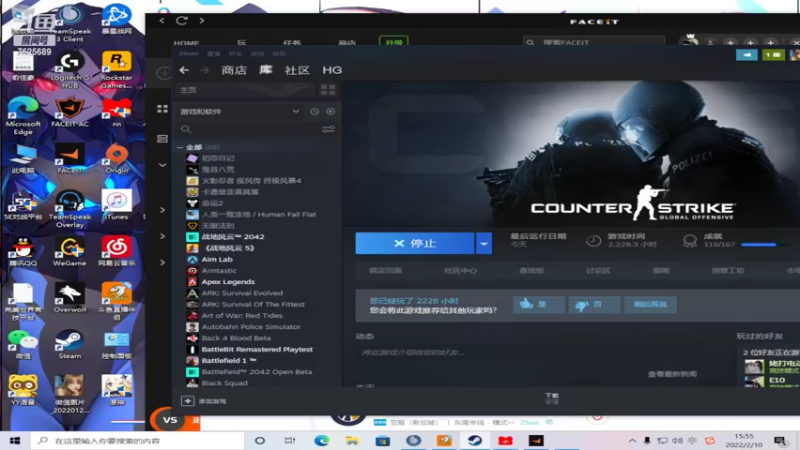Open the 社区 tab in Steam
Image resolution: width=800 pixels, height=450 pixels.
(297, 70)
